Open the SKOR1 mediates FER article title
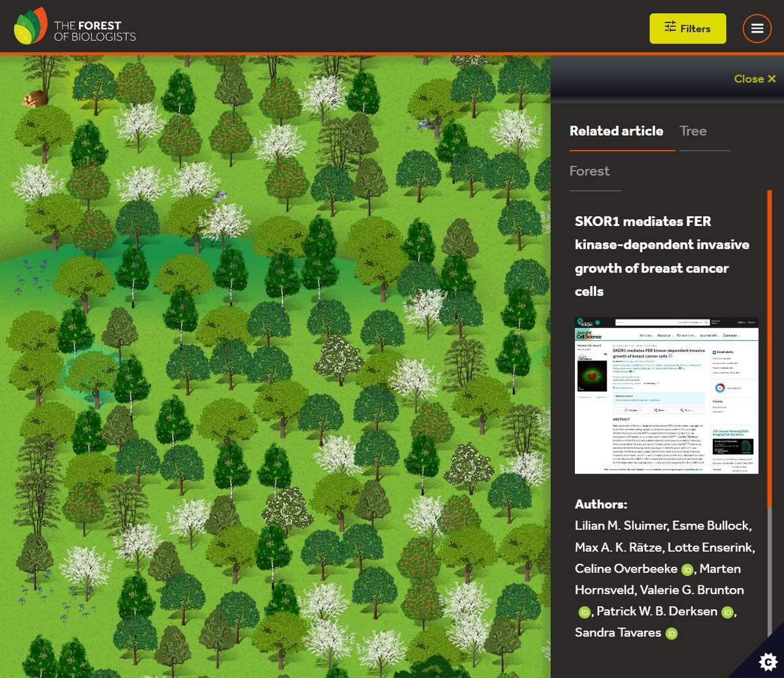This screenshot has height=678, width=784. click(662, 256)
